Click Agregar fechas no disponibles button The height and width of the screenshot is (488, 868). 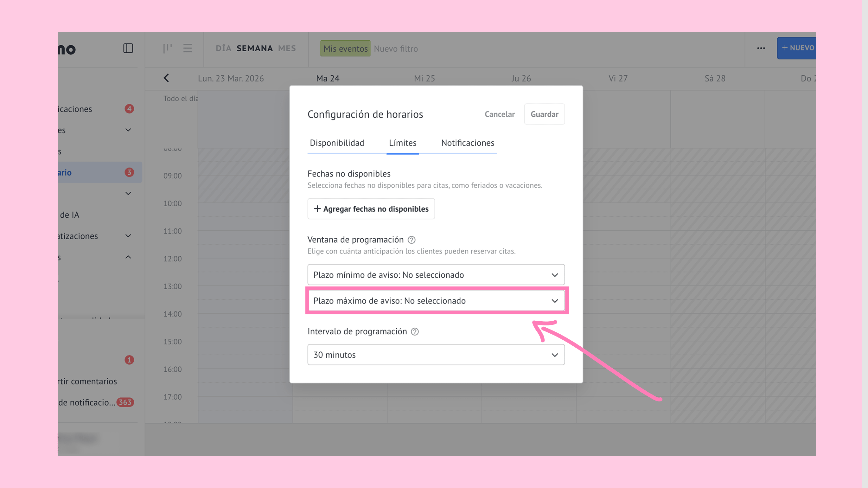click(371, 209)
